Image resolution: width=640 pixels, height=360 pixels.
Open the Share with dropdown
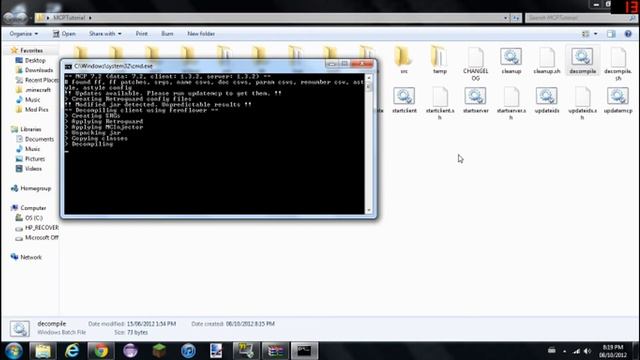[105, 34]
